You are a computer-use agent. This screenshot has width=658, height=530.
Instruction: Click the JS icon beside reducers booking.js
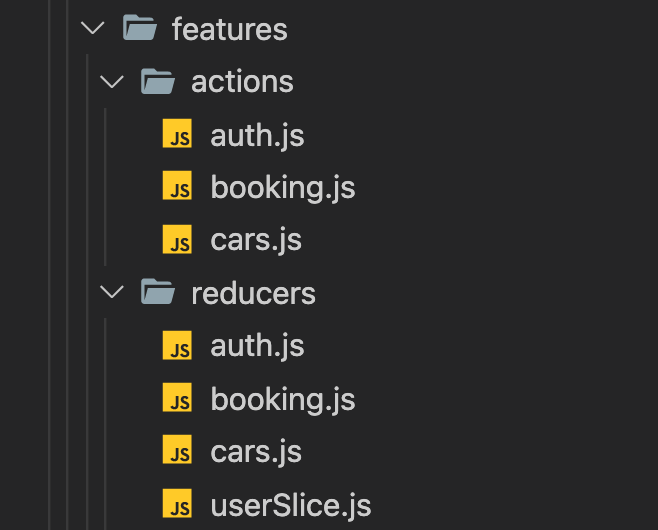(x=177, y=399)
